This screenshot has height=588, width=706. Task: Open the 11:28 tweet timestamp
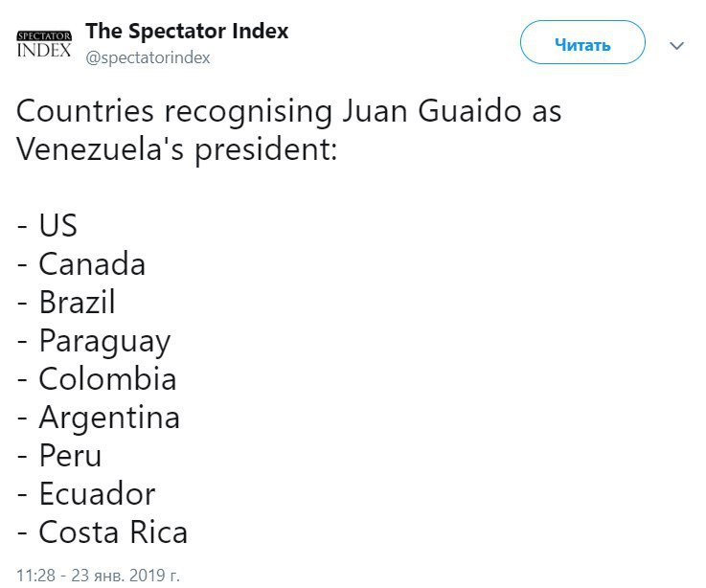[x=35, y=575]
